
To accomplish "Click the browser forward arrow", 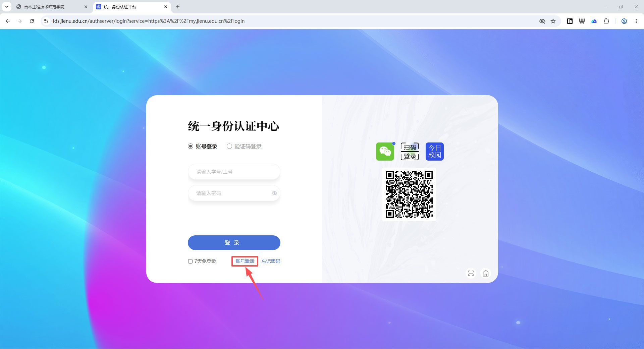I will (x=20, y=21).
